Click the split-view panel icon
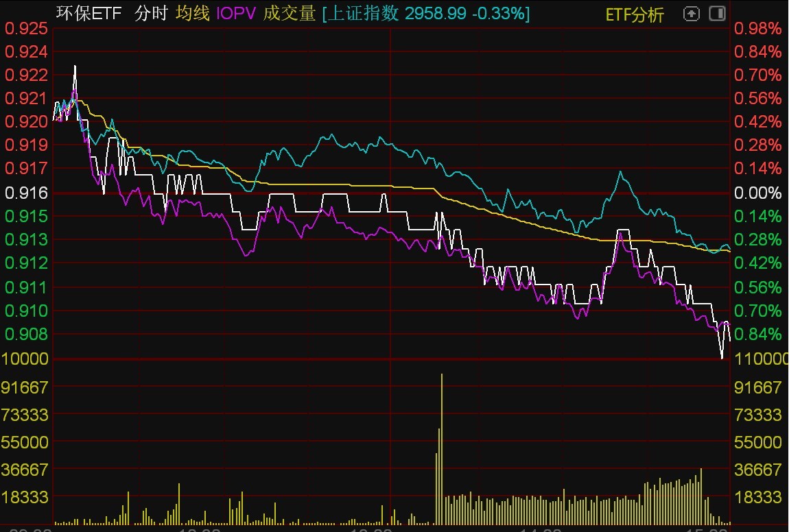The width and height of the screenshot is (789, 532). tap(716, 13)
